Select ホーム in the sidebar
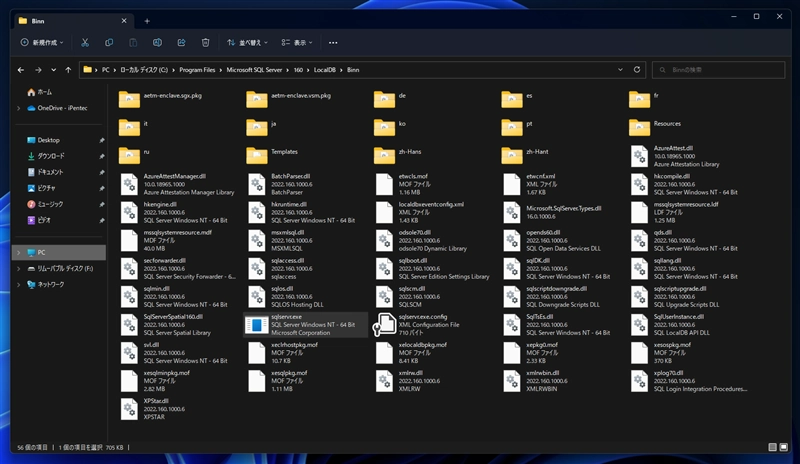Screen dimensions: 800x464 click(x=39, y=92)
